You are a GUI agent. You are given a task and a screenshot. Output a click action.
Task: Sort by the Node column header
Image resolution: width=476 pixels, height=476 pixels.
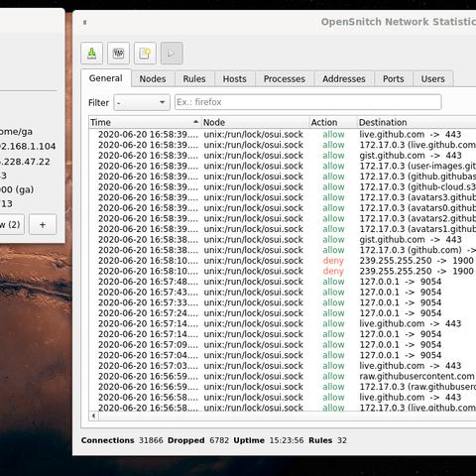point(255,122)
